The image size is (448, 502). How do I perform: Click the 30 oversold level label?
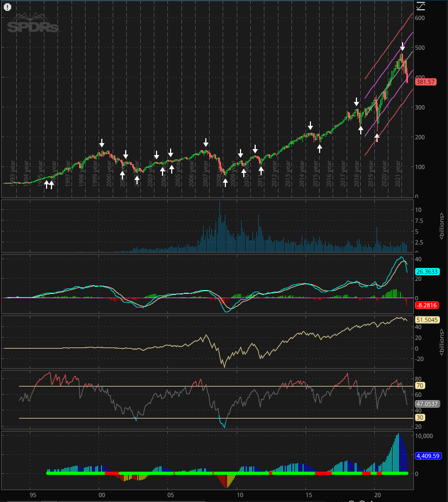(x=419, y=418)
